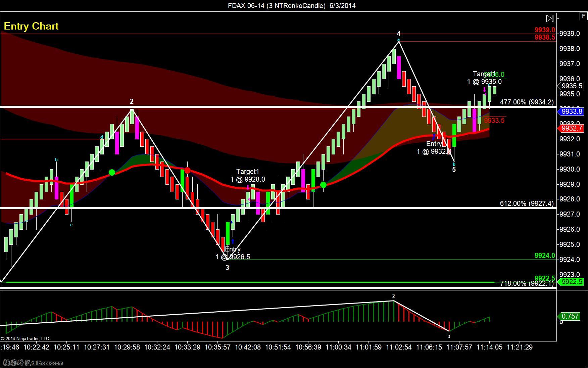Screen dimensions: 588x368
Task: Click the magenta exit arrow below Target1 9928.0
Action: pyautogui.click(x=248, y=187)
